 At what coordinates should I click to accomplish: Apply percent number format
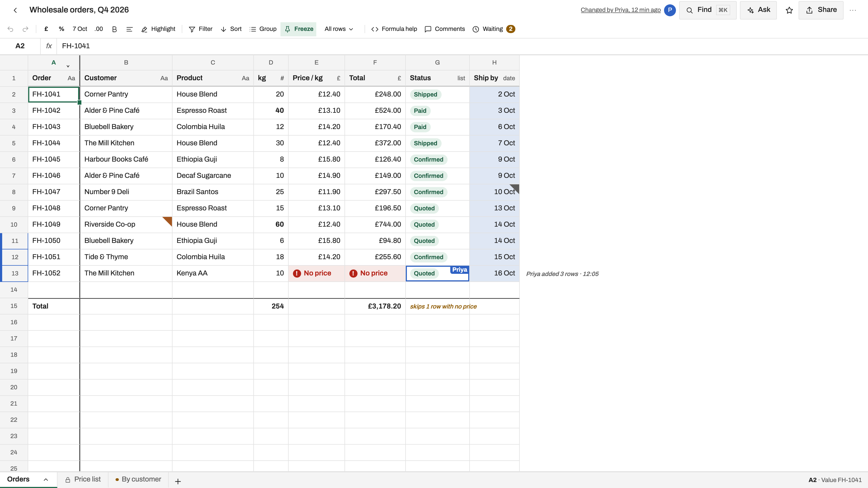coord(61,29)
